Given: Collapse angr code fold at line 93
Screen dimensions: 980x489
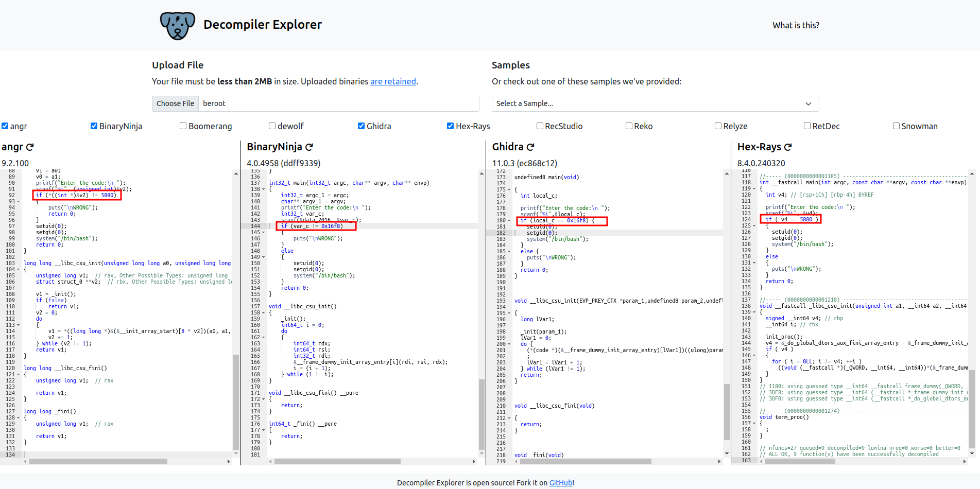Looking at the screenshot, I should pos(19,202).
